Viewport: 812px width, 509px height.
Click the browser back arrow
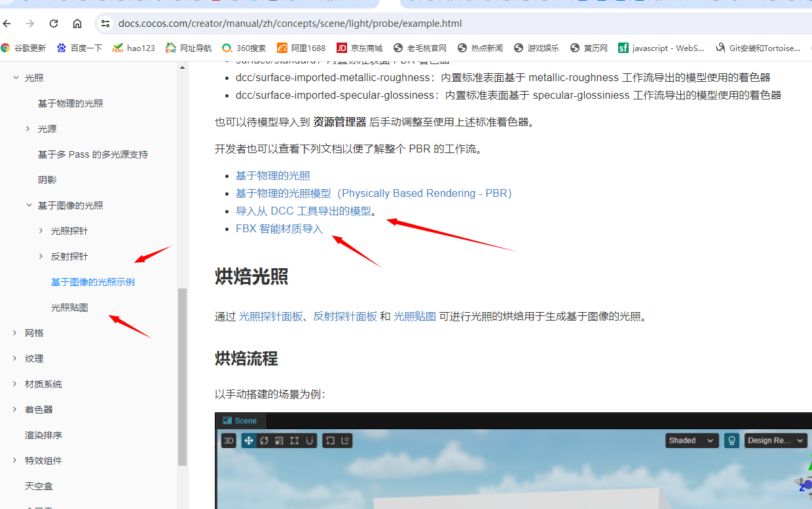(x=7, y=24)
